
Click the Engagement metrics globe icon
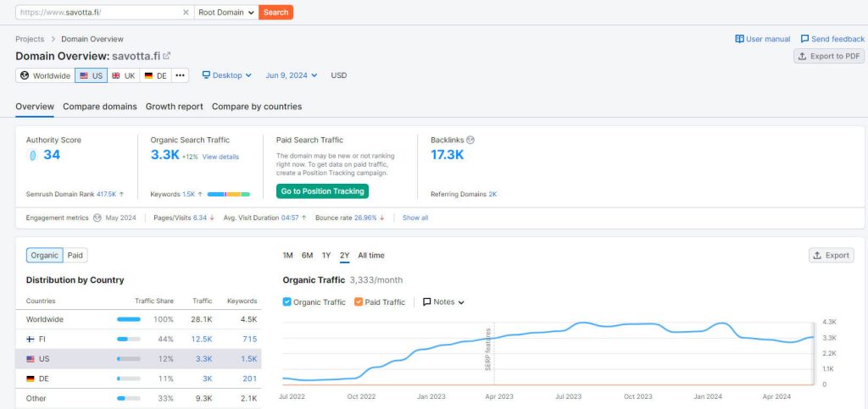pos(97,218)
